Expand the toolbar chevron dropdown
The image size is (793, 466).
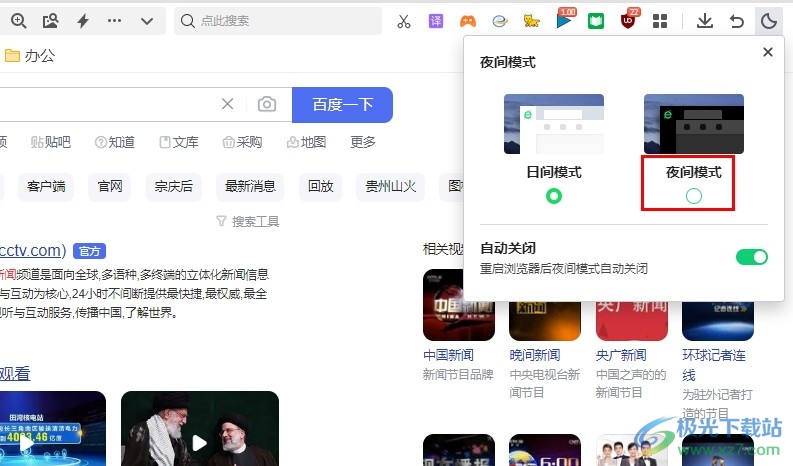[147, 21]
